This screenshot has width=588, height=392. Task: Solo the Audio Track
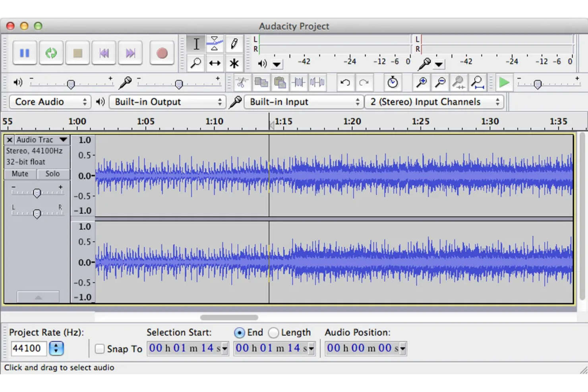[x=52, y=174]
